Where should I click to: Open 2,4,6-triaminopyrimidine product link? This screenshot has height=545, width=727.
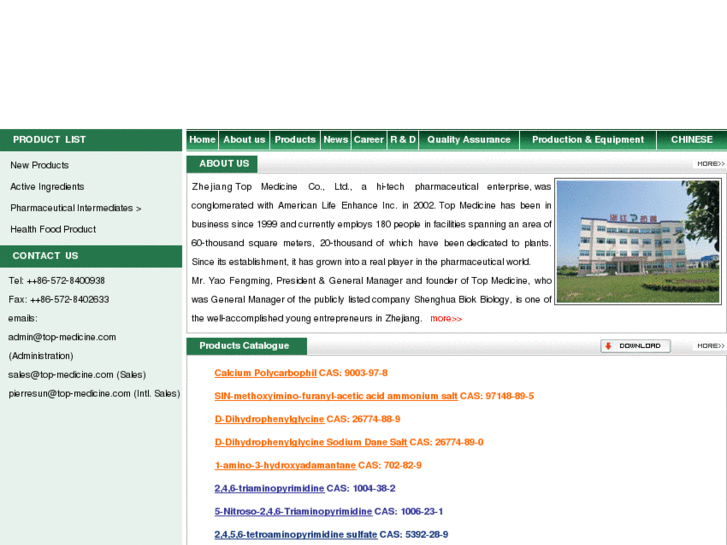click(x=269, y=488)
